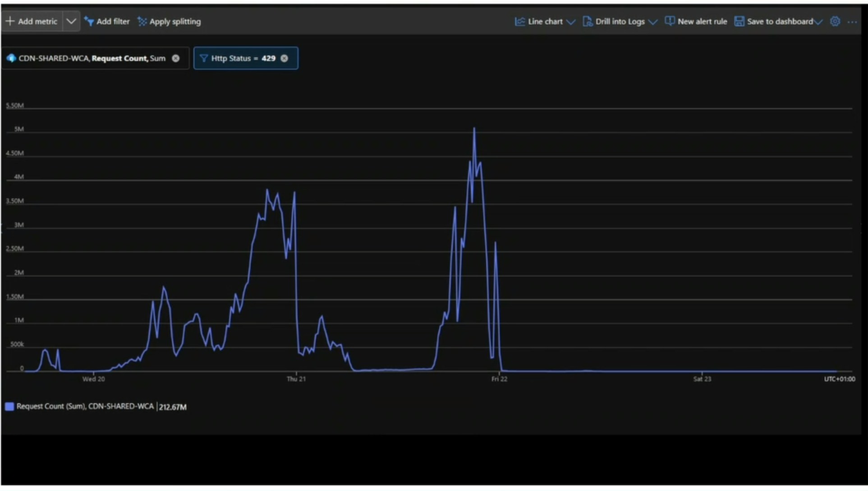Click the Line chart icon
This screenshot has width=868, height=491.
[x=519, y=21]
